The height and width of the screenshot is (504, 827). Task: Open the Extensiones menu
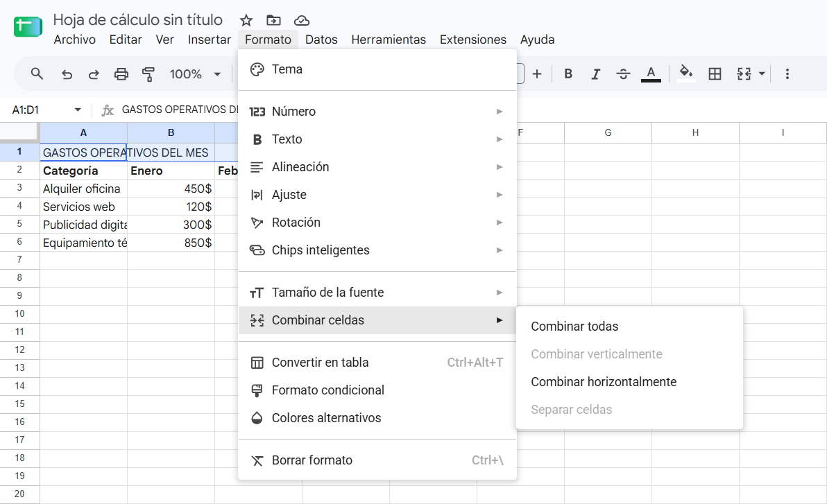point(472,40)
